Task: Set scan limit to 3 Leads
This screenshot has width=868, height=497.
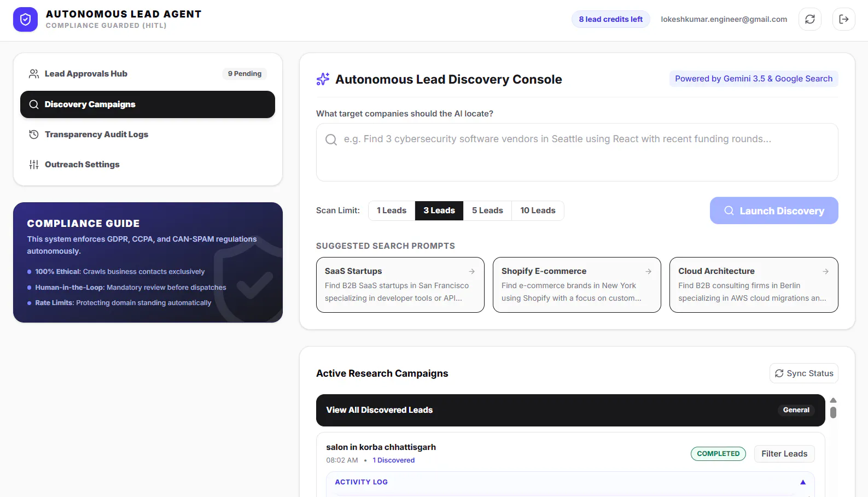Action: point(439,211)
